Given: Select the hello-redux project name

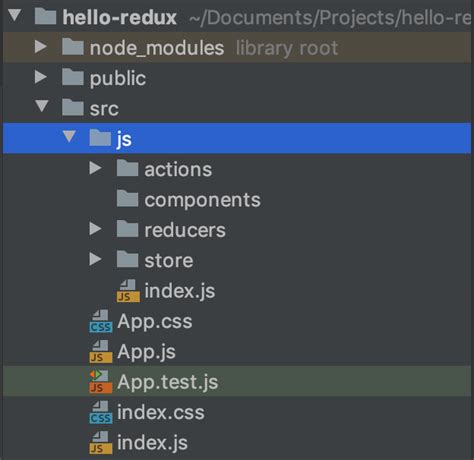Looking at the screenshot, I should (120, 17).
